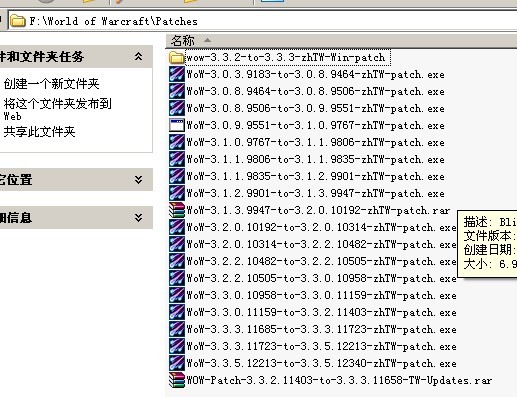Select the WoW-3.0.9.9551-to-3.1.0.9767 window-style exe icon
The image size is (517, 397).
(177, 125)
